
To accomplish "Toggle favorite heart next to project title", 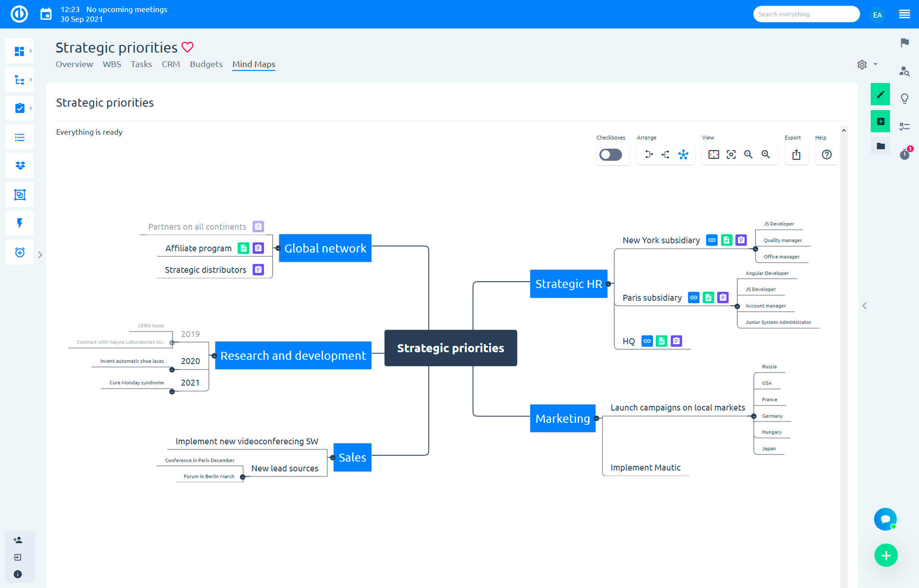I will tap(187, 47).
